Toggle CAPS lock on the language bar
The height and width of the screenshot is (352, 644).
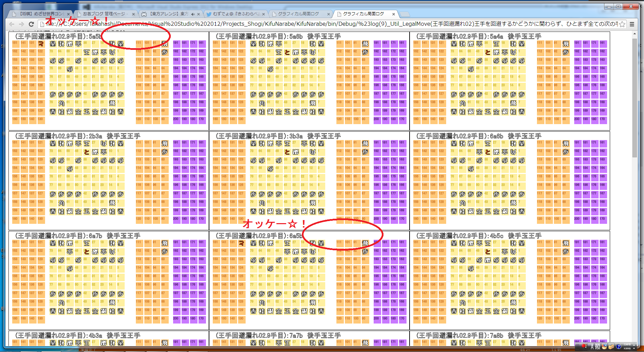627,345
